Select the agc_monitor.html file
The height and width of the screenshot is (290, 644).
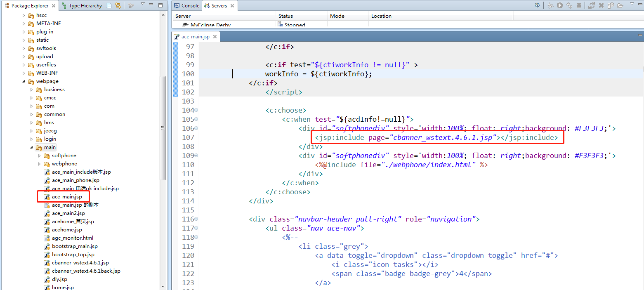pyautogui.click(x=73, y=238)
